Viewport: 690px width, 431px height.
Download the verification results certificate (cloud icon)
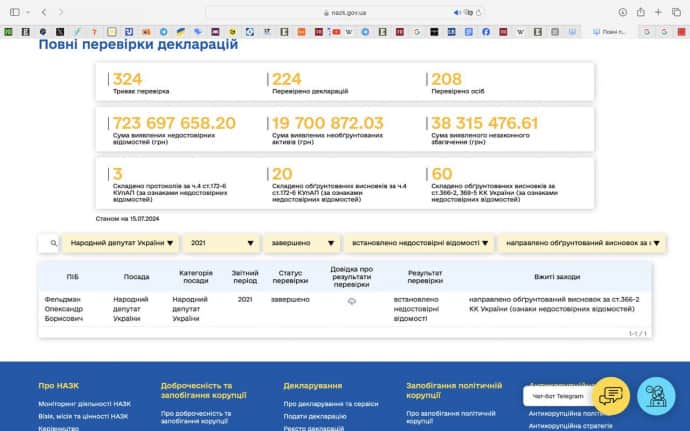351,300
